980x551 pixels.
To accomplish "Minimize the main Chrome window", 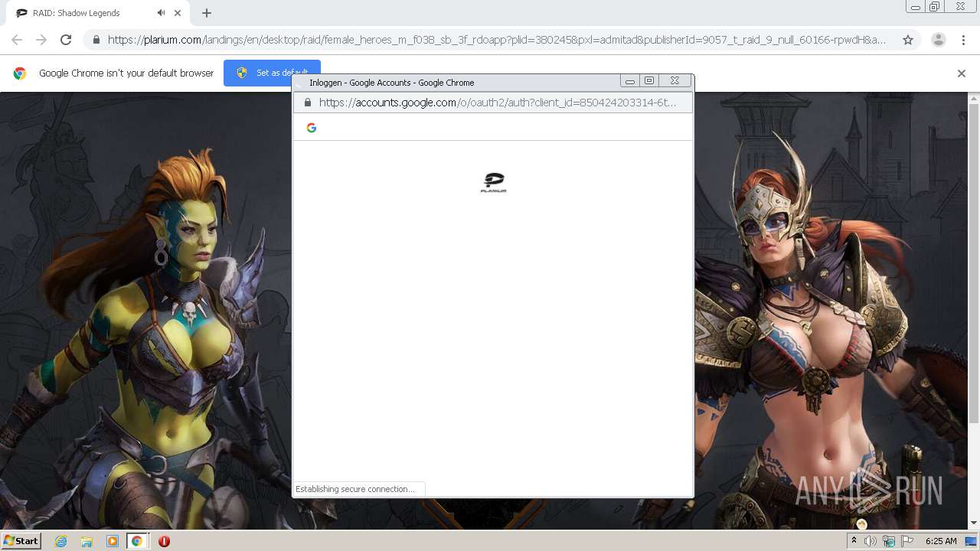I will [915, 7].
